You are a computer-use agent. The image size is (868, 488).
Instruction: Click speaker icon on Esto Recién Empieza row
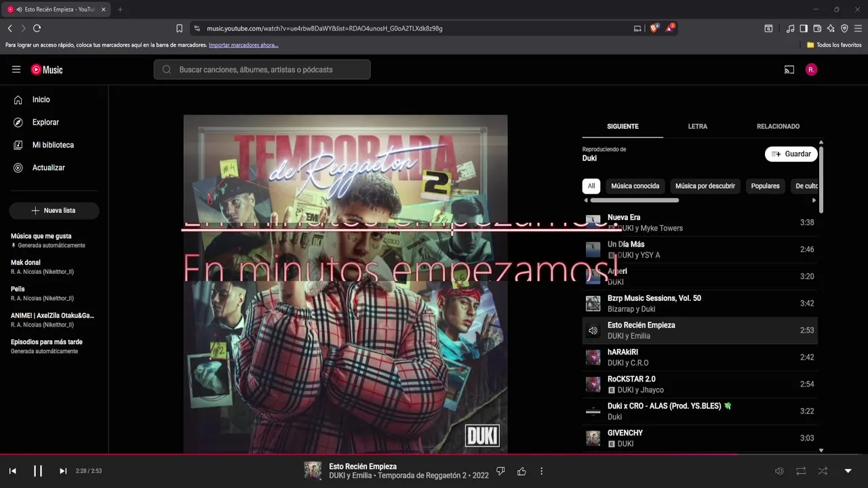(593, 331)
